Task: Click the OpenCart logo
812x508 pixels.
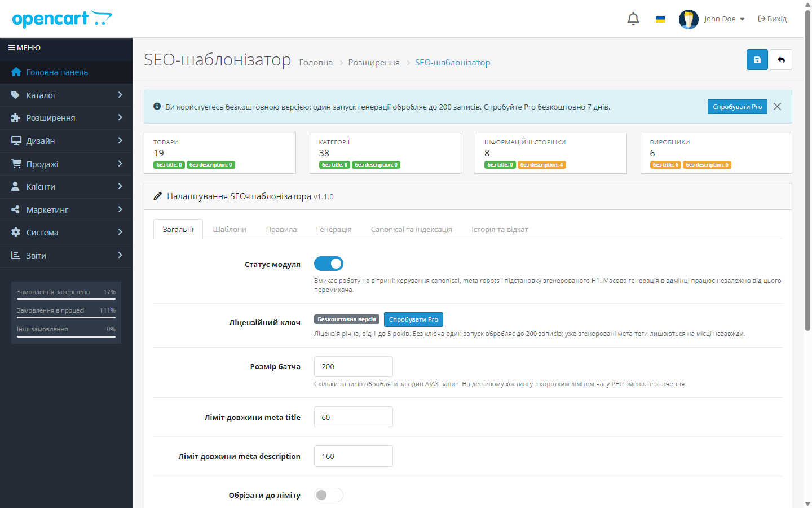Action: [x=62, y=19]
